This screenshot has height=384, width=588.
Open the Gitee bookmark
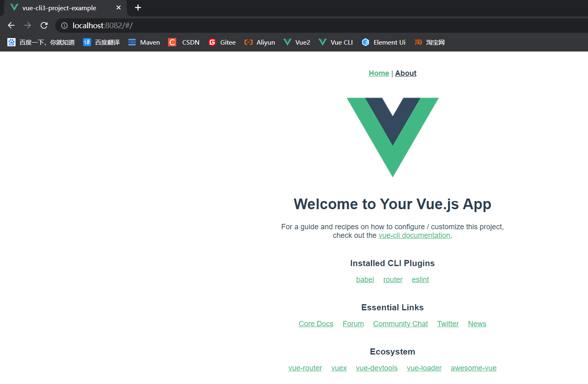click(x=222, y=42)
